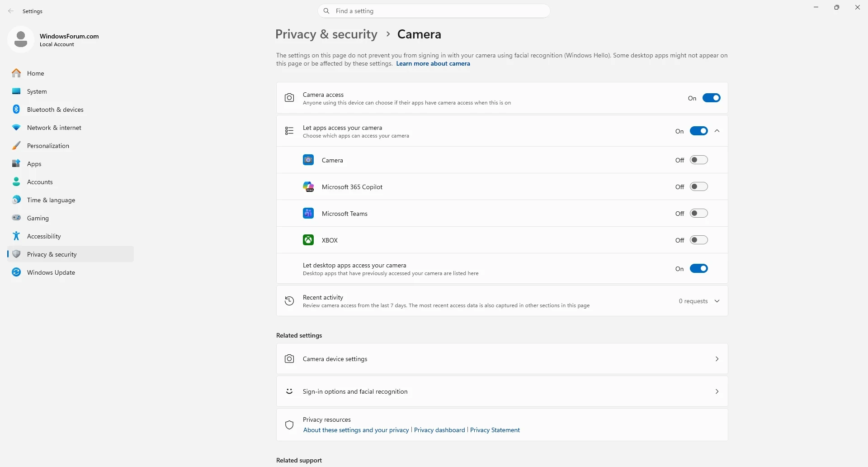
Task: Open Camera device settings via its chevron
Action: [717, 359]
